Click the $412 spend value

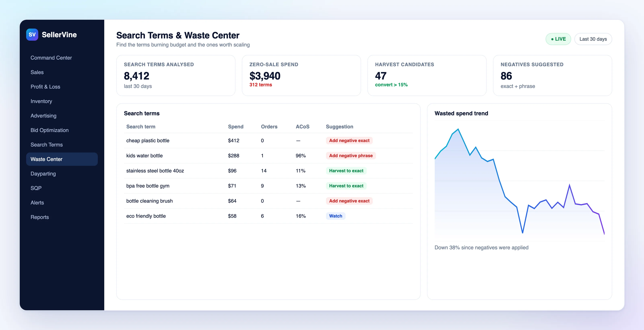click(233, 140)
